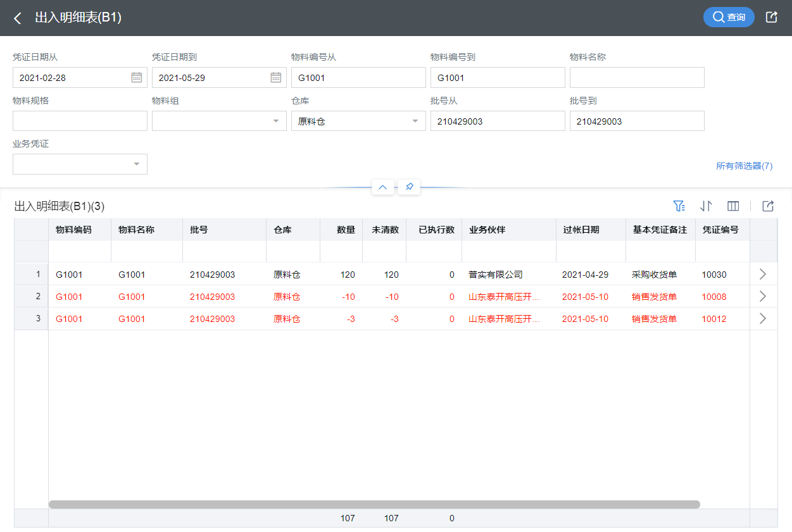Expand the 仓库 dropdown showing 原料仓

pos(415,121)
